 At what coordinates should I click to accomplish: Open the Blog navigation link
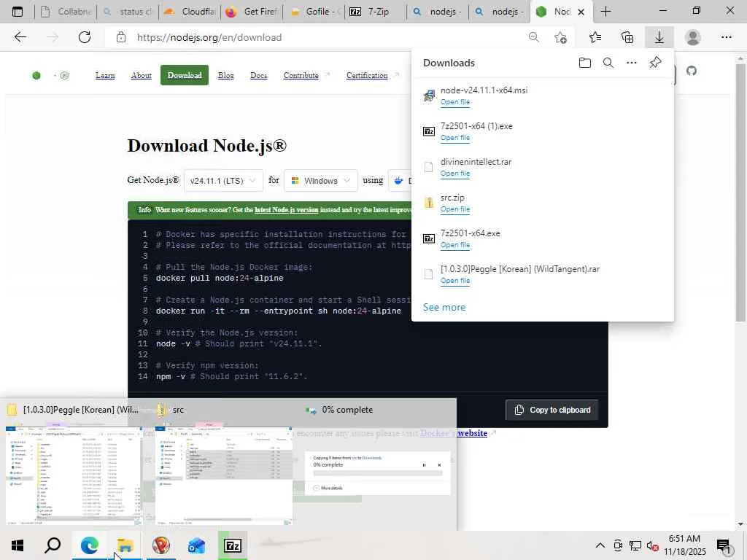(x=226, y=75)
